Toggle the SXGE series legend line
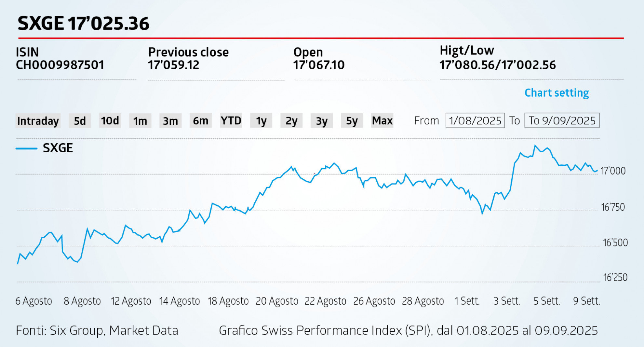Image resolution: width=644 pixels, height=347 pixels. click(x=26, y=148)
